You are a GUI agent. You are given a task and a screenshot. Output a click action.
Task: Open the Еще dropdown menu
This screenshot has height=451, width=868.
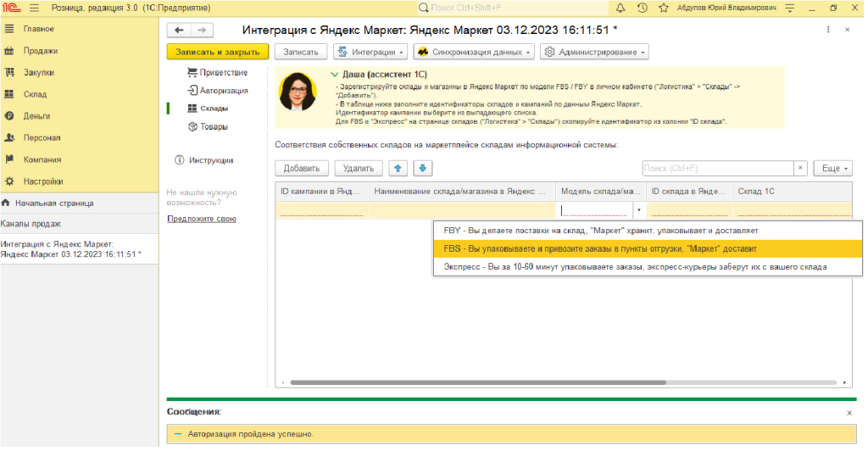pos(832,168)
